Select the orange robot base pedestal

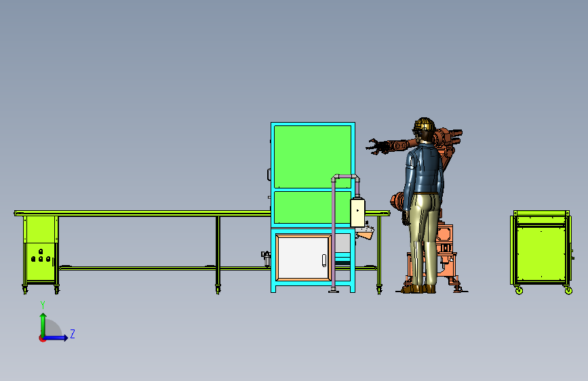446,259
